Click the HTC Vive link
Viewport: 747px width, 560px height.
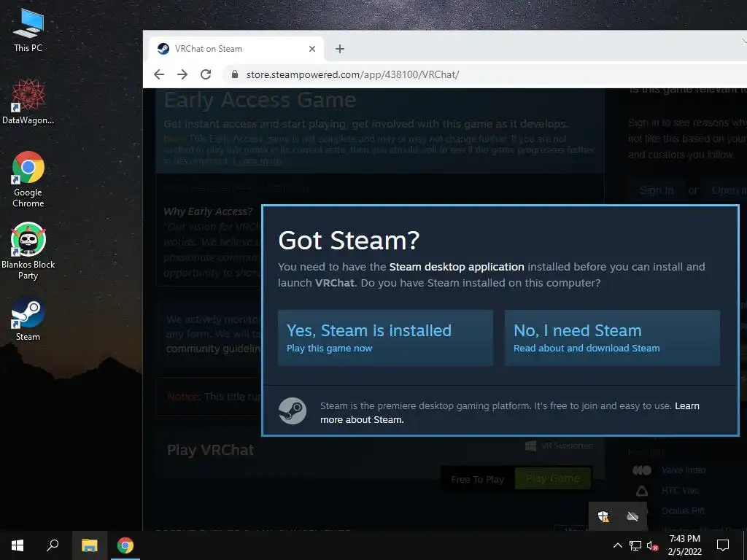pos(680,491)
